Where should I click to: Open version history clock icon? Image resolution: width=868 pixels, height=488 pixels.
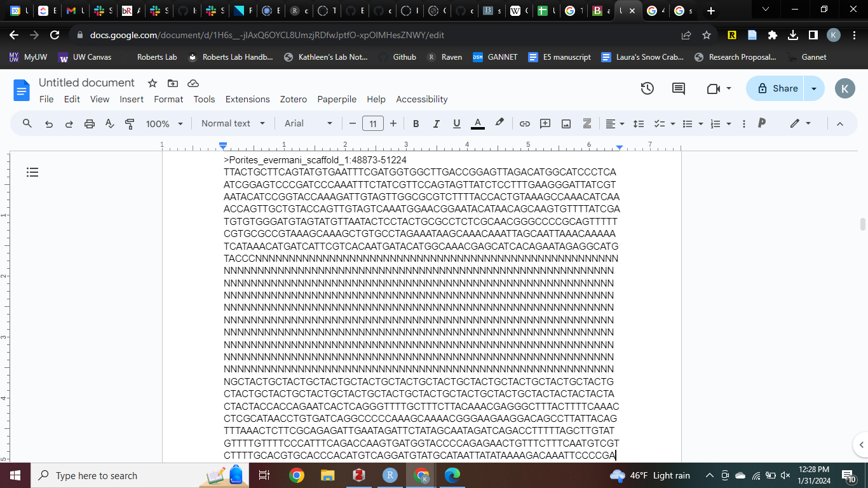pos(647,89)
